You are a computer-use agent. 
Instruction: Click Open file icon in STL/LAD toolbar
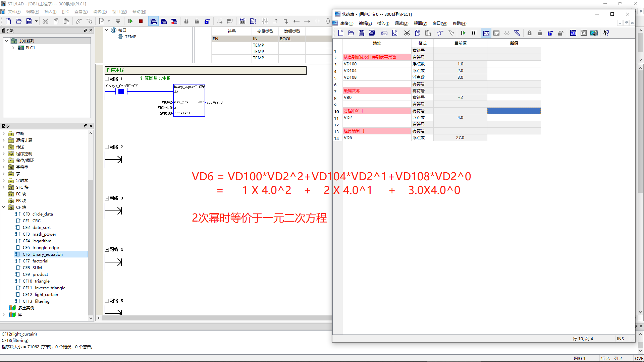pos(19,21)
